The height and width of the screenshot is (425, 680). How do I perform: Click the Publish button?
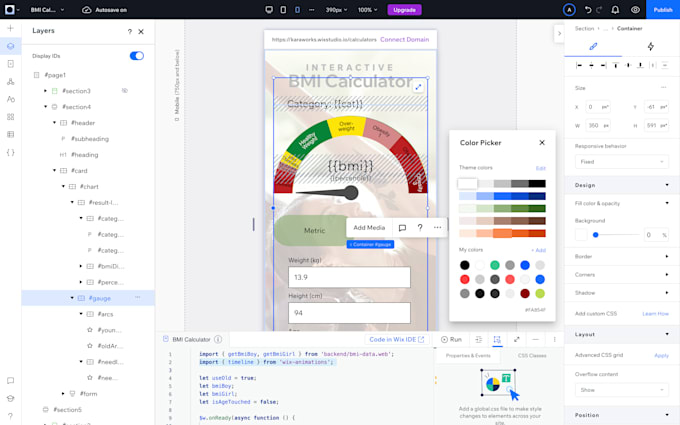point(663,10)
